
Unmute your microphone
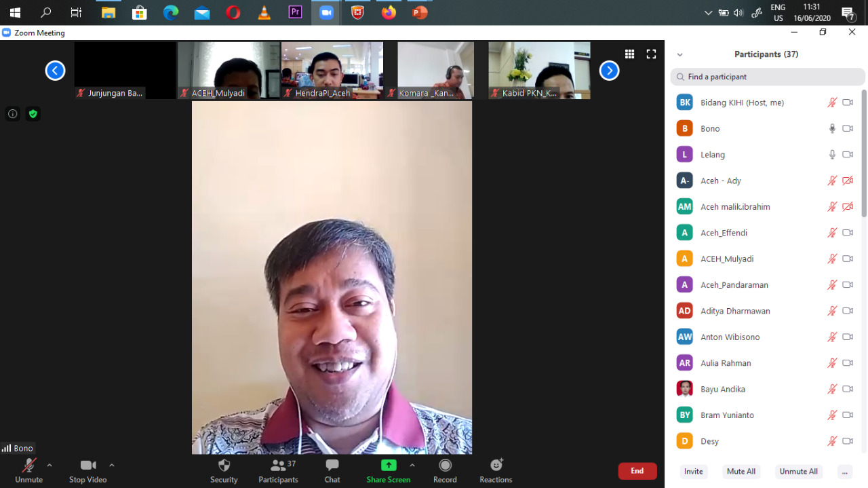click(28, 466)
